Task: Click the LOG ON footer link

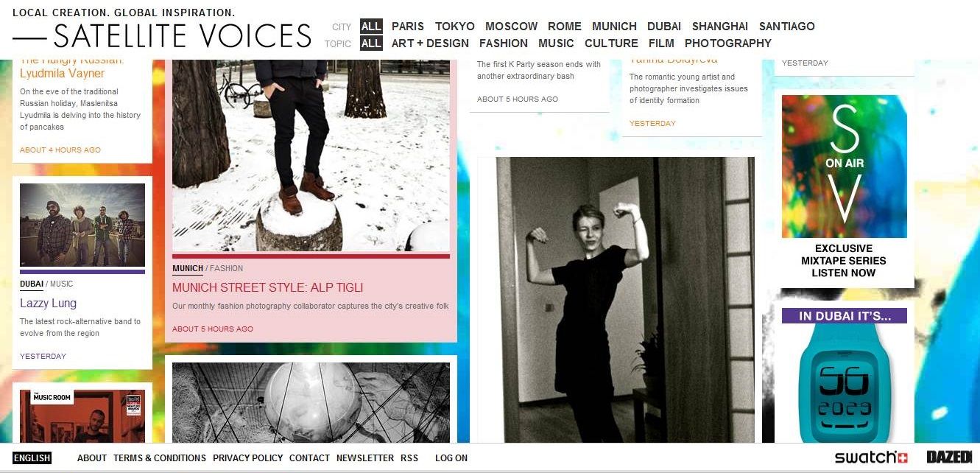Action: [x=451, y=458]
